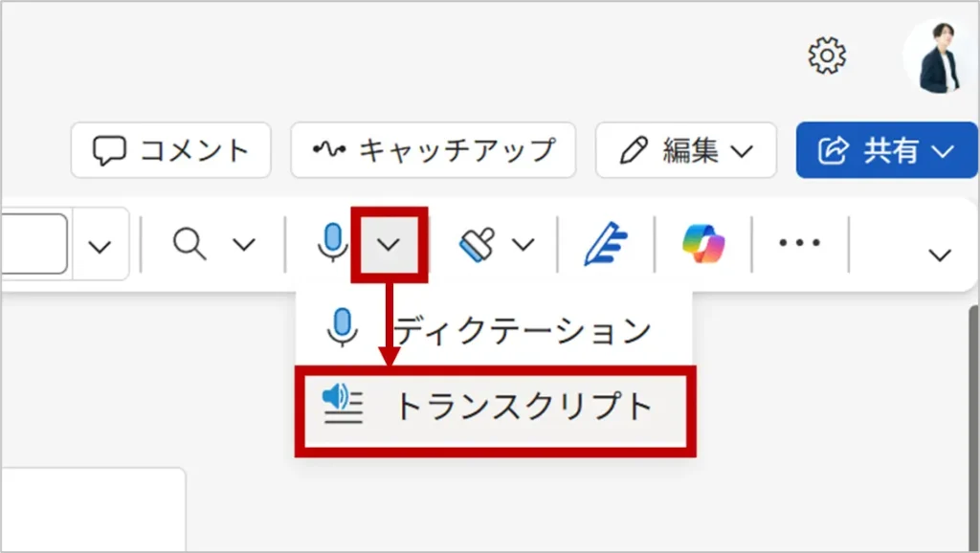Click inside the toolbar input box
The width and height of the screenshot is (980, 553).
33,244
